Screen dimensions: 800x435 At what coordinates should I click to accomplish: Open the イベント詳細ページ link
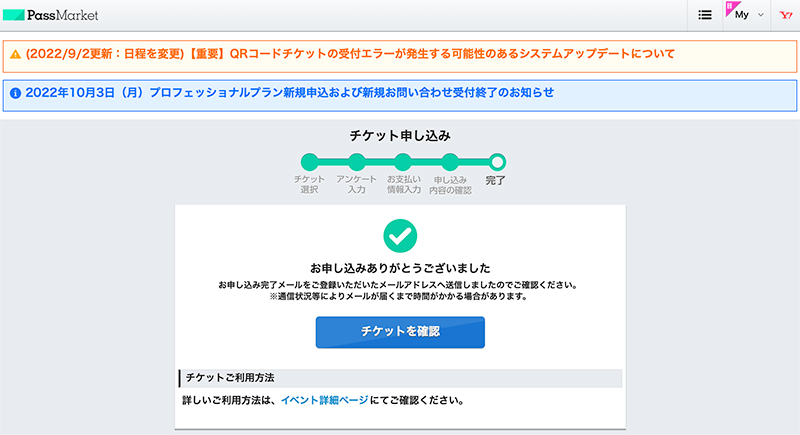(x=324, y=400)
